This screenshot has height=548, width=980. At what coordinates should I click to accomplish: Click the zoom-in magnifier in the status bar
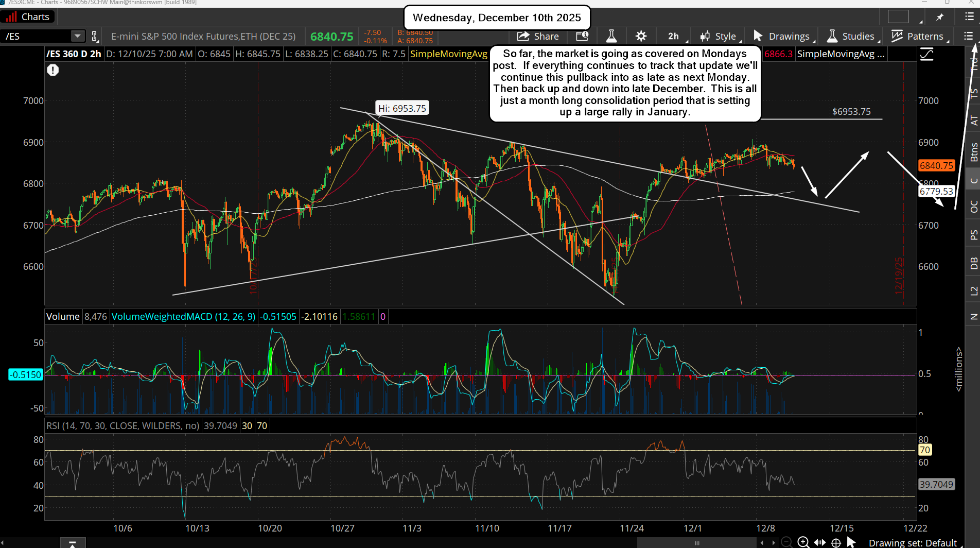pos(802,542)
